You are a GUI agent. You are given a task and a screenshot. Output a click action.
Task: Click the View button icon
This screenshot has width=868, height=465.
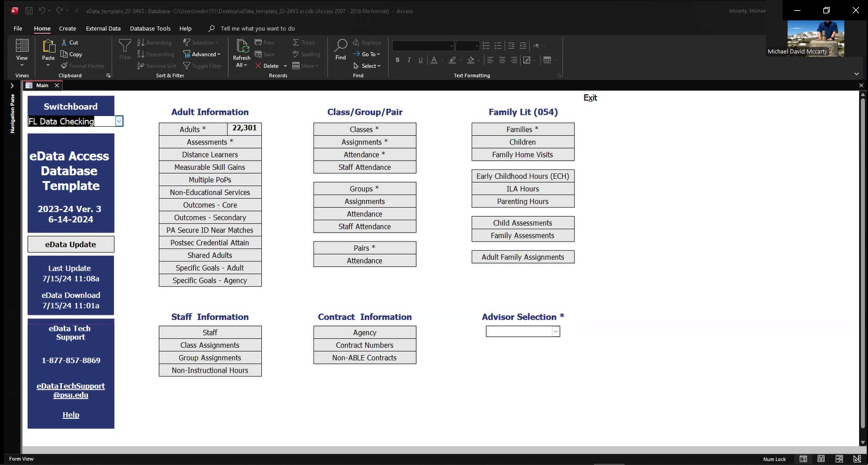point(22,46)
